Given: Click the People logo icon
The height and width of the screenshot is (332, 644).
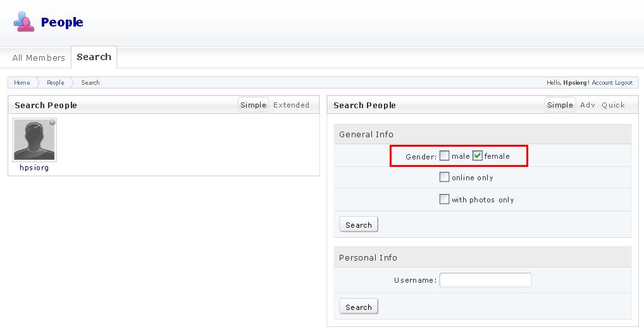Looking at the screenshot, I should click(x=24, y=22).
